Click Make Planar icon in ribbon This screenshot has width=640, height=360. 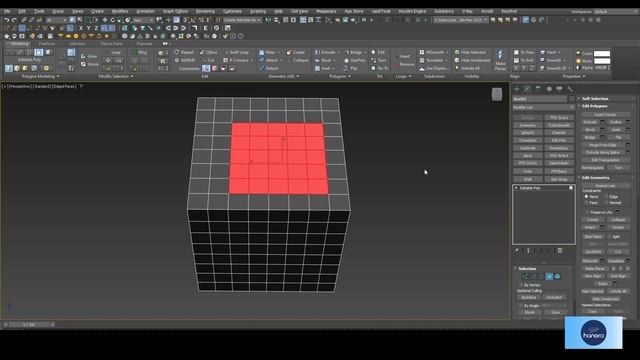click(x=500, y=60)
